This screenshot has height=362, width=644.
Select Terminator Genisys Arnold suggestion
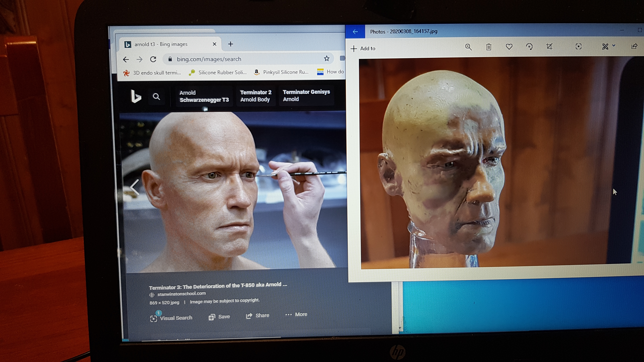click(x=306, y=96)
